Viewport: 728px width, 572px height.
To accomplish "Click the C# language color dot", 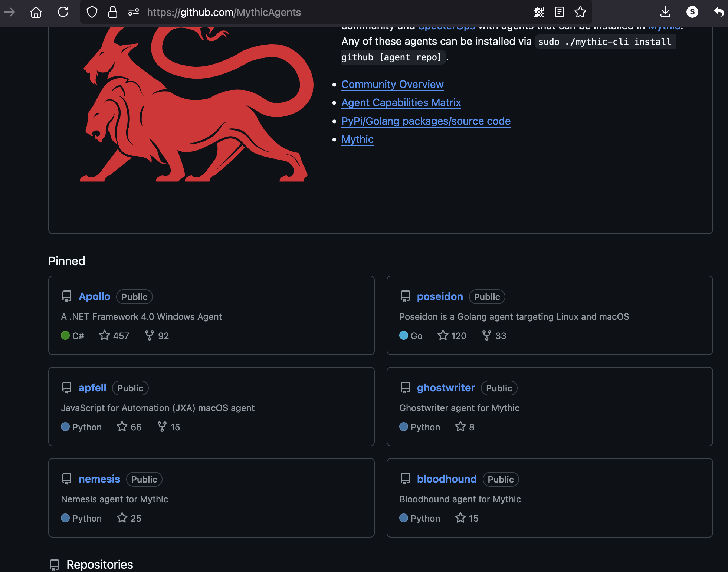I will [x=65, y=335].
